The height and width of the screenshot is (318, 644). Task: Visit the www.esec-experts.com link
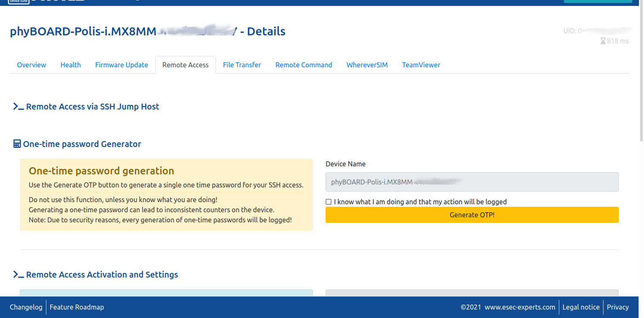[520, 307]
